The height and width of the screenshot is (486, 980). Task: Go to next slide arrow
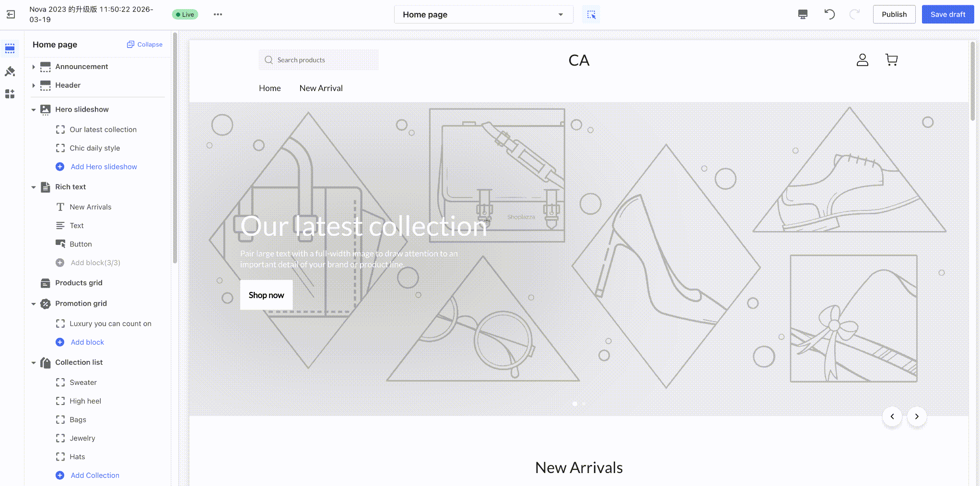coord(917,417)
